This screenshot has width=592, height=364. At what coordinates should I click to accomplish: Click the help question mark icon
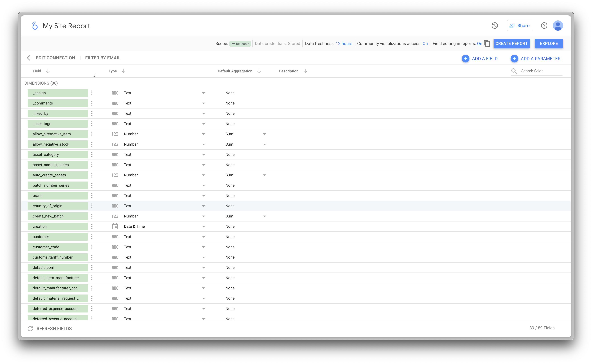[544, 25]
